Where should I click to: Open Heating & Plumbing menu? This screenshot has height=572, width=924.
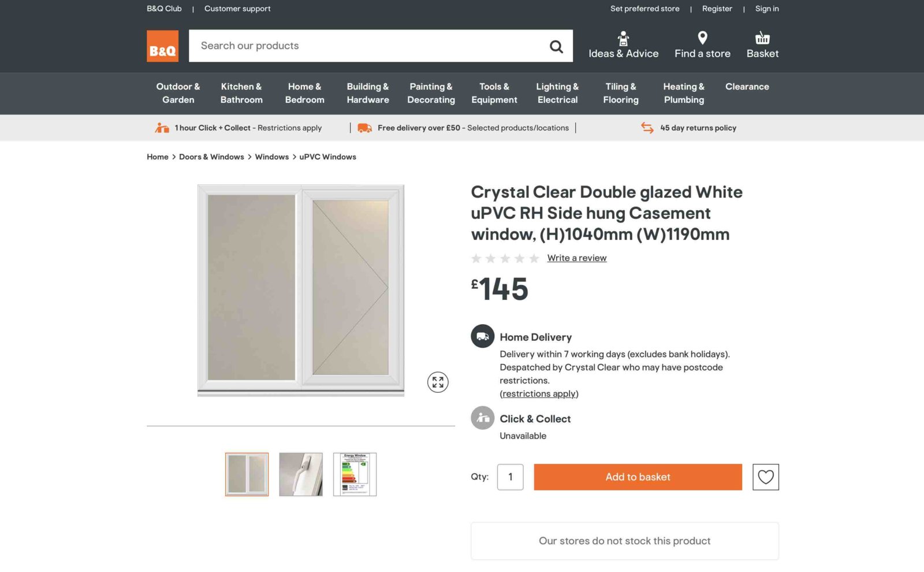684,93
